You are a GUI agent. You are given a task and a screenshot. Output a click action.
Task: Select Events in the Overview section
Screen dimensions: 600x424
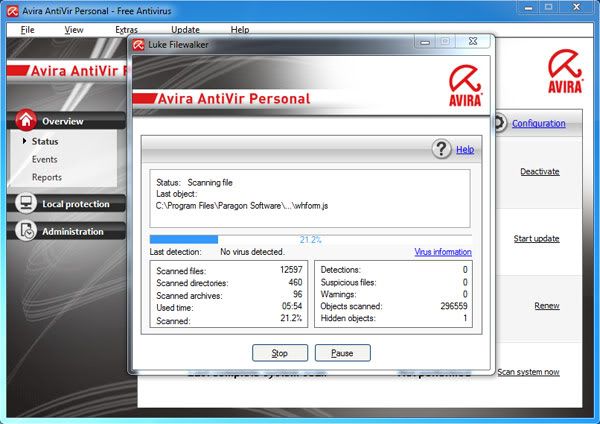pyautogui.click(x=44, y=159)
